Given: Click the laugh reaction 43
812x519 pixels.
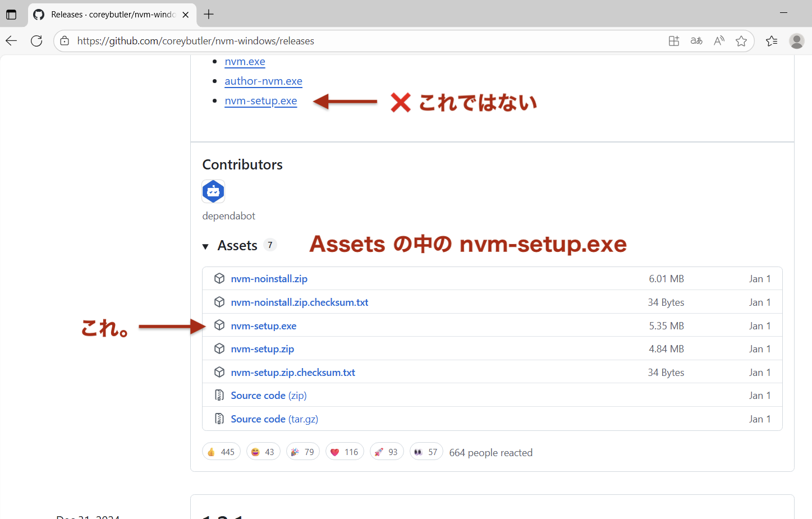Looking at the screenshot, I should 263,452.
